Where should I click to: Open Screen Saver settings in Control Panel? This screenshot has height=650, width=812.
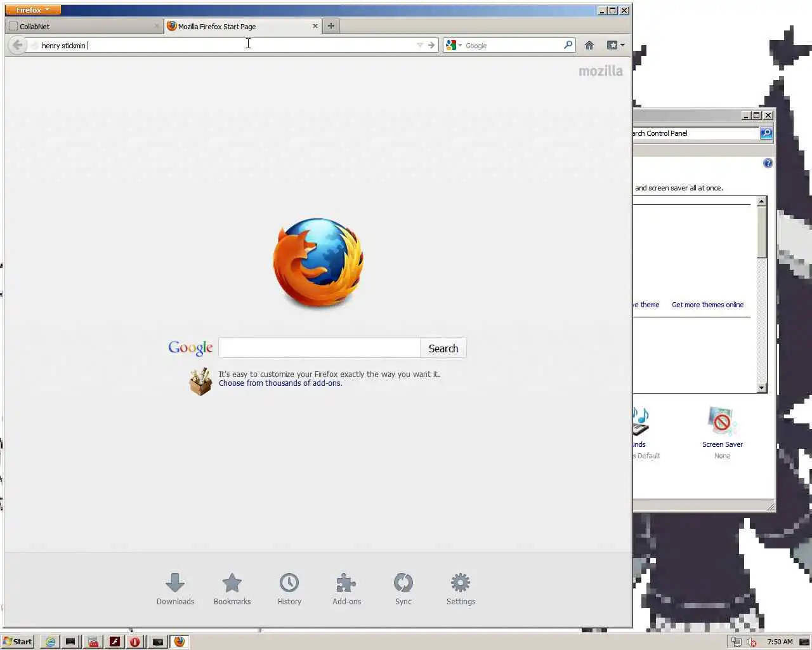(722, 432)
